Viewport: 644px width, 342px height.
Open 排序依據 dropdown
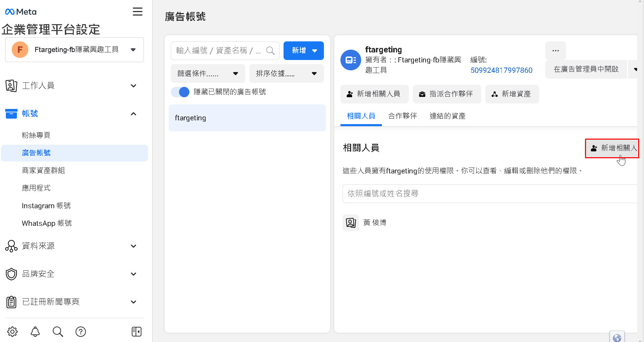[x=287, y=73]
